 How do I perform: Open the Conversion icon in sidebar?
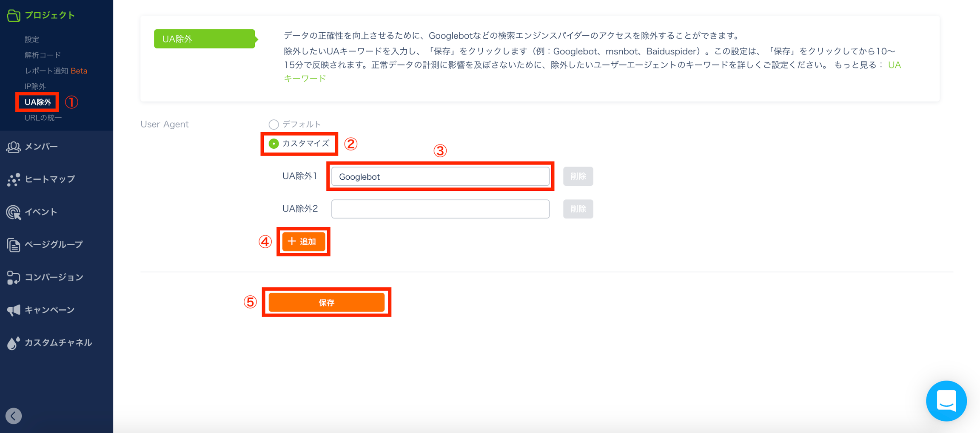coord(14,278)
